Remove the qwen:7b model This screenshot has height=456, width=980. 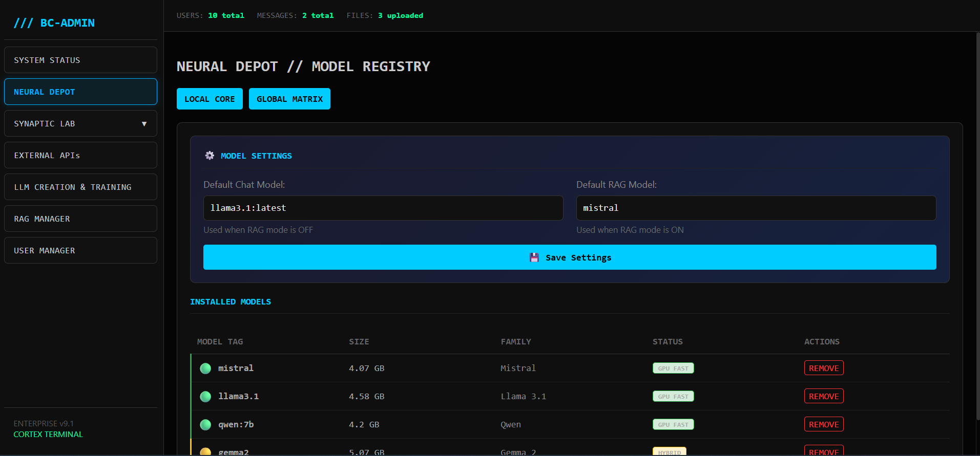point(823,425)
